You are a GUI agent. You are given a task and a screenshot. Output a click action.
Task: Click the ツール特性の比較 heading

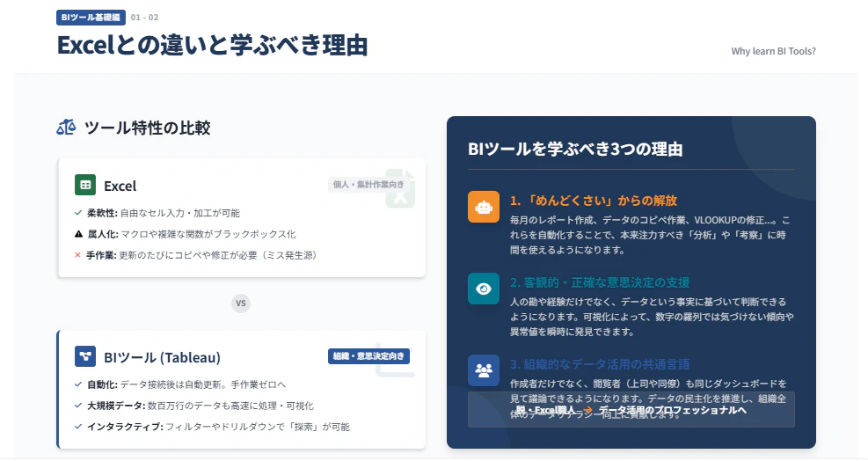coord(147,128)
